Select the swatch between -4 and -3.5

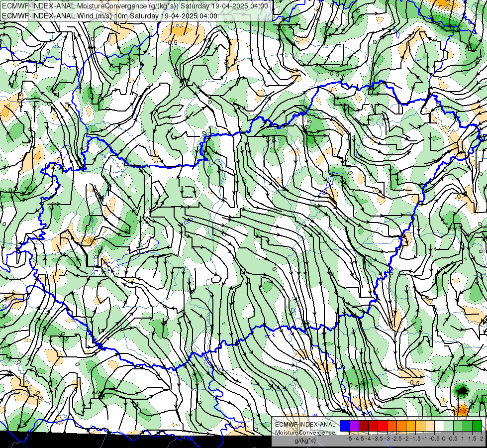[373, 426]
